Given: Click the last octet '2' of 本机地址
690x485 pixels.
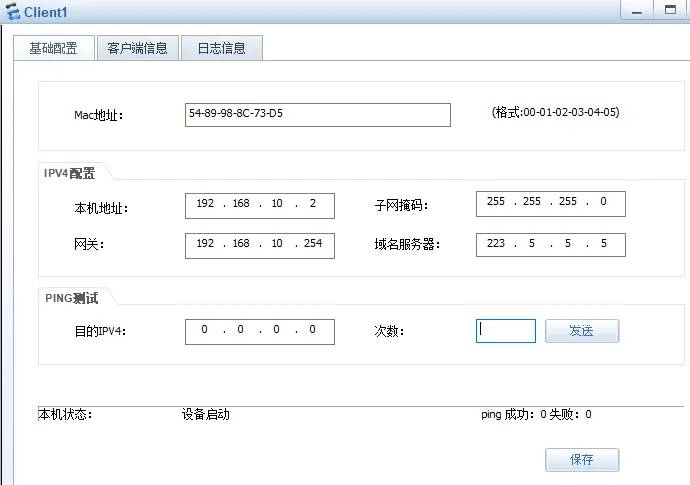Looking at the screenshot, I should click(x=313, y=203).
